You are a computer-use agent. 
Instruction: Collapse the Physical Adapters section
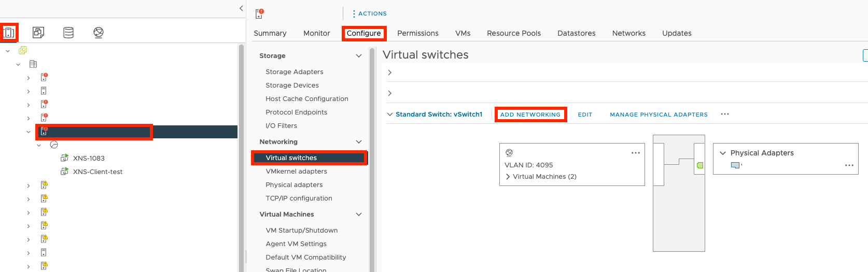coord(723,153)
